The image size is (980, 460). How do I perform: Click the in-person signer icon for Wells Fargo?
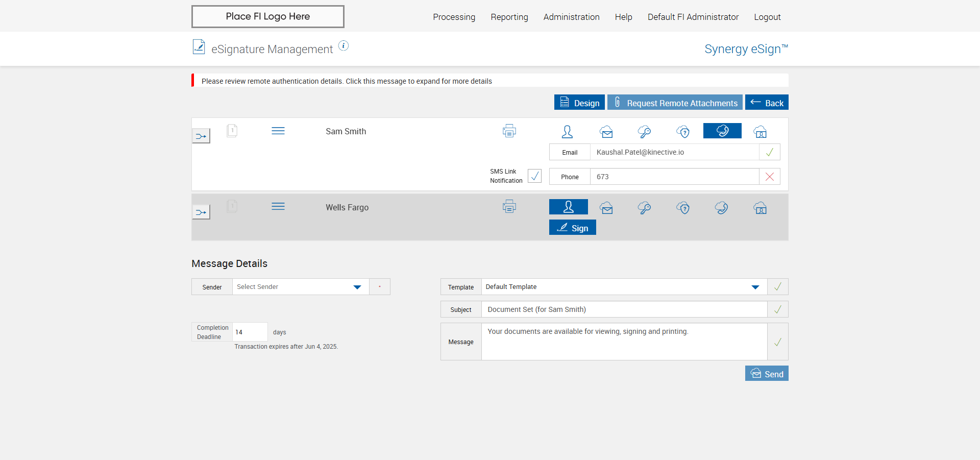coord(568,207)
